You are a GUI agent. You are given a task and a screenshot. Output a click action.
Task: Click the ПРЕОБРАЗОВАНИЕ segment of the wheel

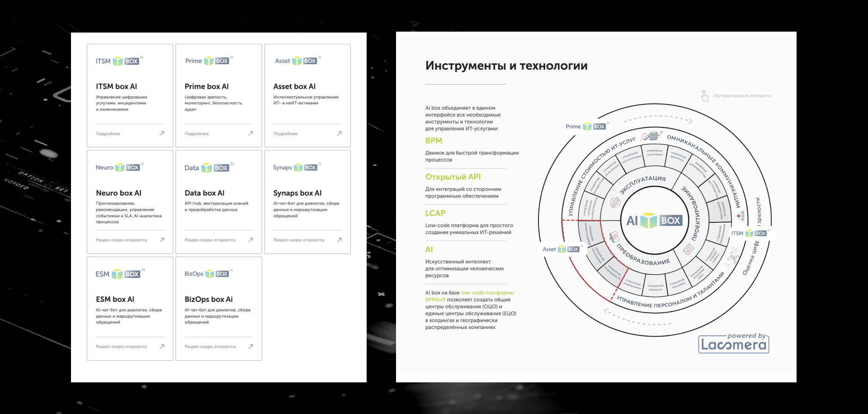[643, 255]
